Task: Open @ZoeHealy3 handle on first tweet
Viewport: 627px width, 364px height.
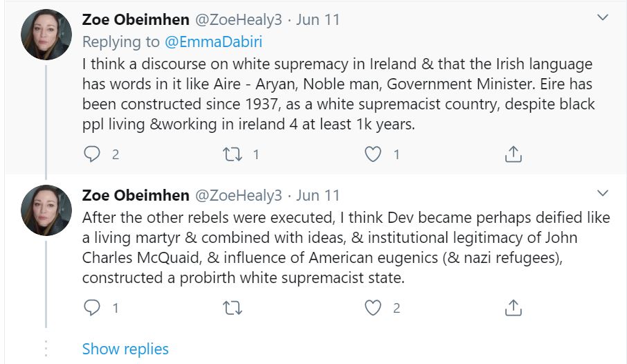Action: tap(239, 19)
